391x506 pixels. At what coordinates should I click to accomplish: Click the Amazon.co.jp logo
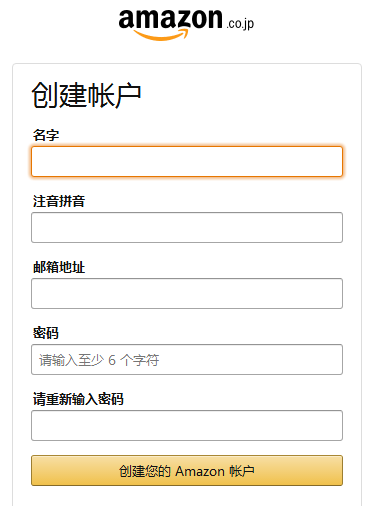point(186,25)
